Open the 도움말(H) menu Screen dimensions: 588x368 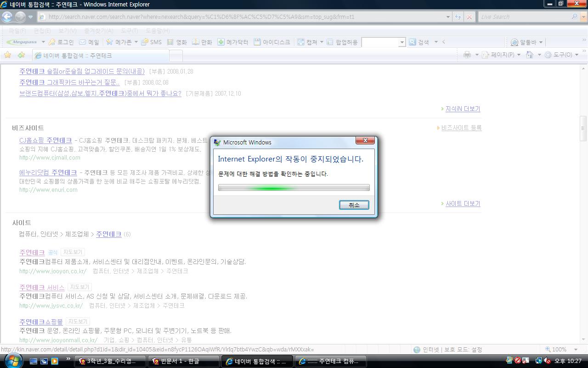point(158,31)
